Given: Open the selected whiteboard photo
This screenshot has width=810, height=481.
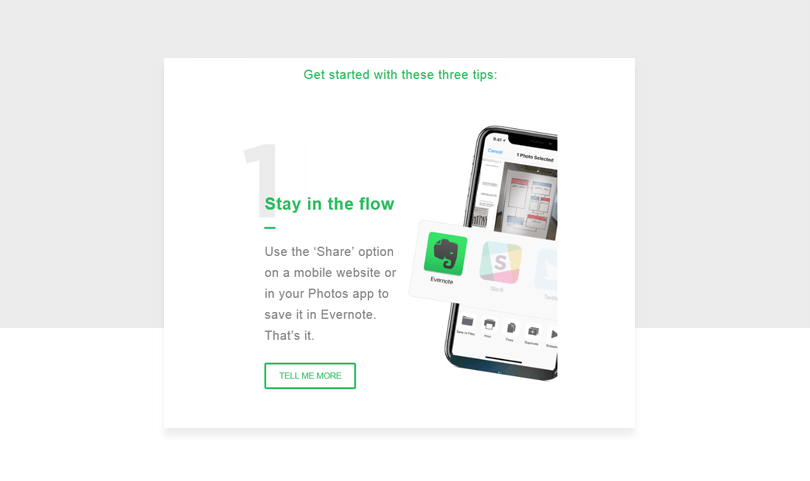Looking at the screenshot, I should [x=527, y=201].
